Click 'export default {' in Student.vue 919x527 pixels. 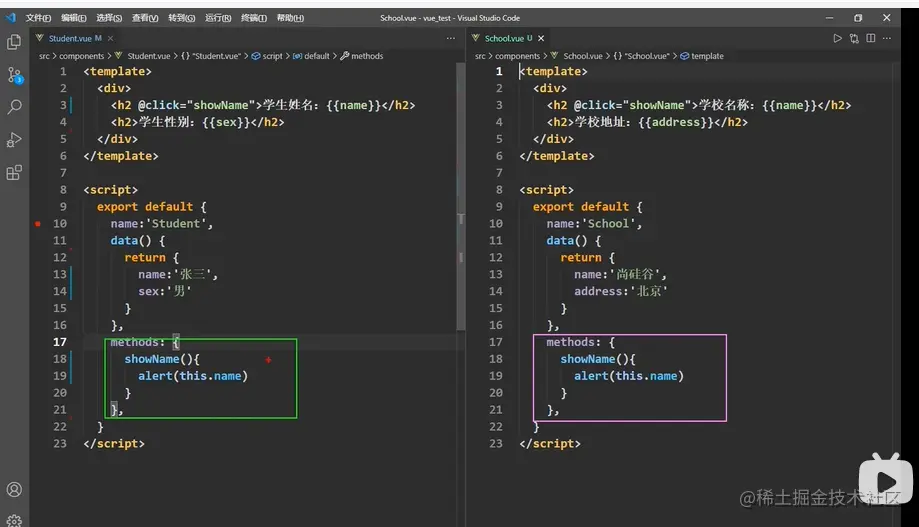click(152, 207)
